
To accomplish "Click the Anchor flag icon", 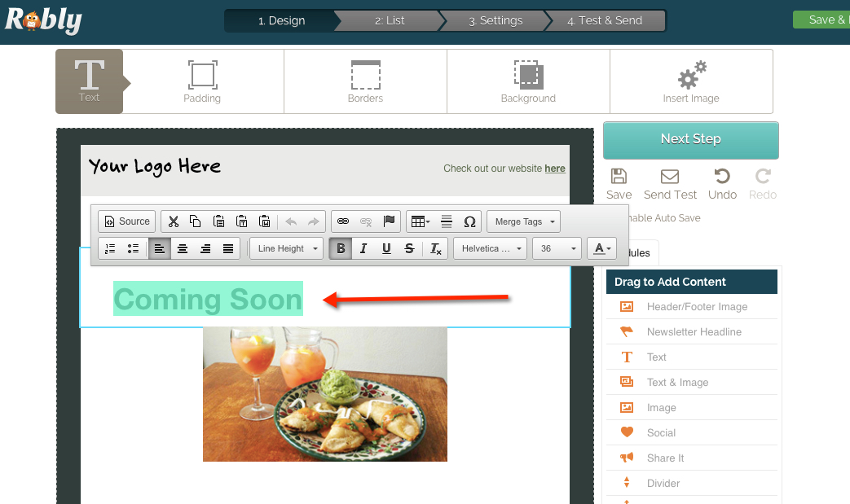I will [x=389, y=221].
